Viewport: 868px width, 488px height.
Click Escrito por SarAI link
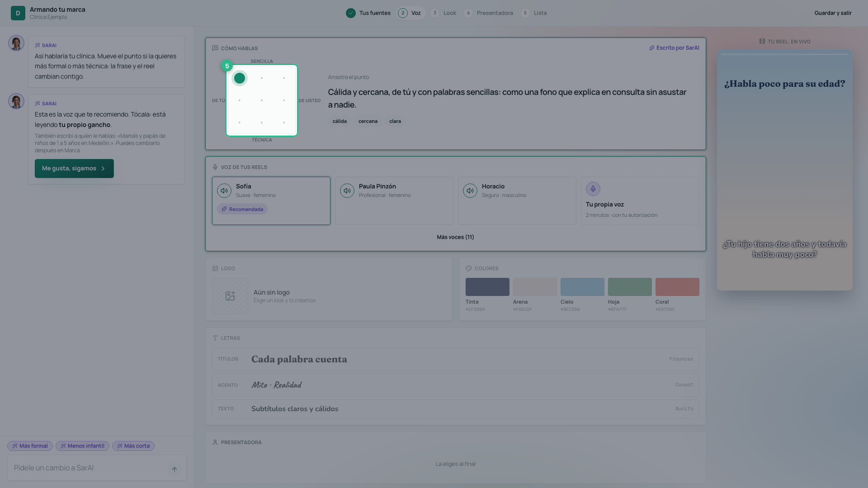coord(674,48)
